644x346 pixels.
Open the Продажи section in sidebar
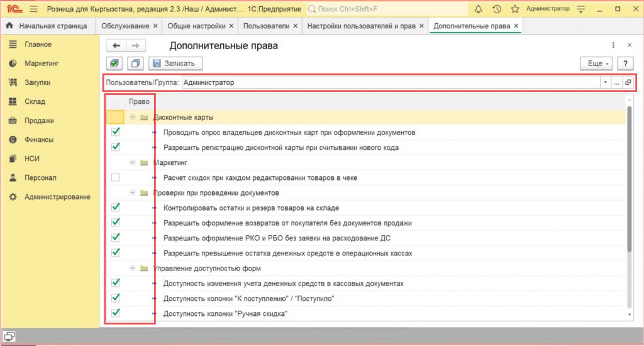coord(39,121)
